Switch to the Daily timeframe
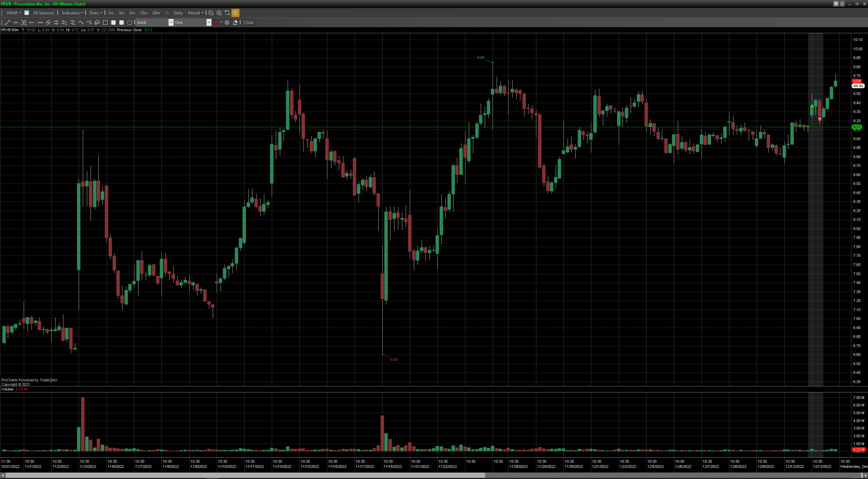 (x=178, y=13)
